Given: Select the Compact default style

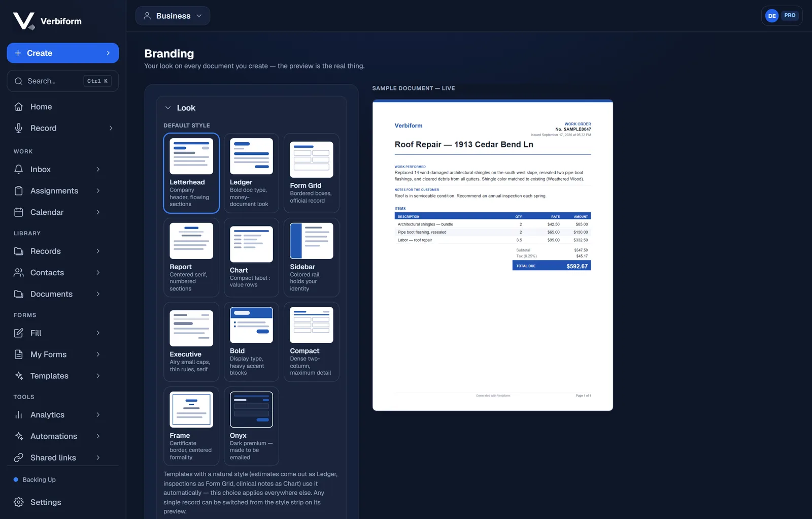Looking at the screenshot, I should [x=312, y=342].
